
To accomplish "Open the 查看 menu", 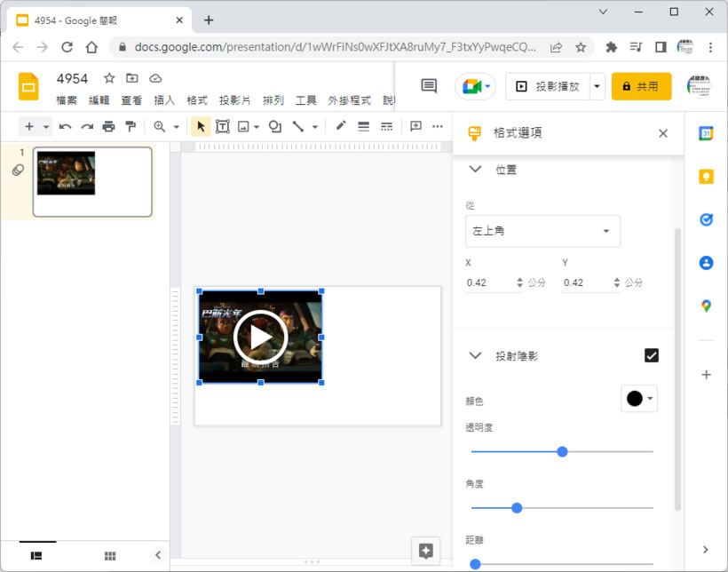I will [131, 99].
